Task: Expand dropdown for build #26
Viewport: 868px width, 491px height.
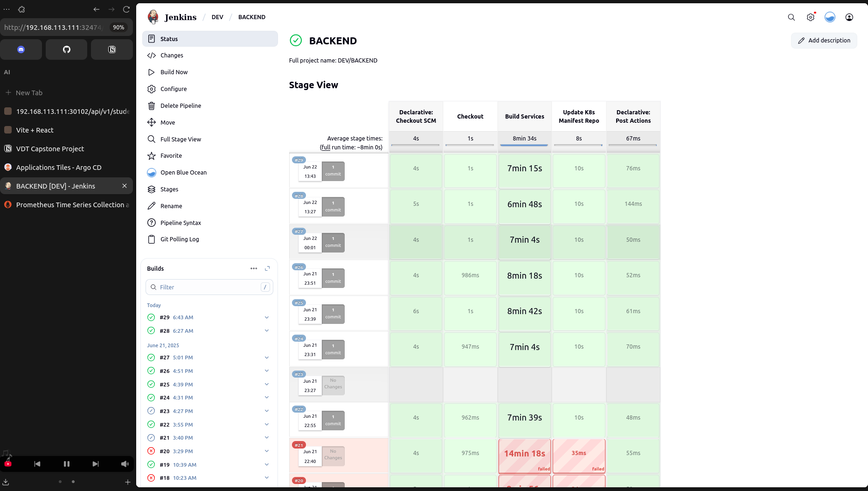Action: click(x=267, y=371)
